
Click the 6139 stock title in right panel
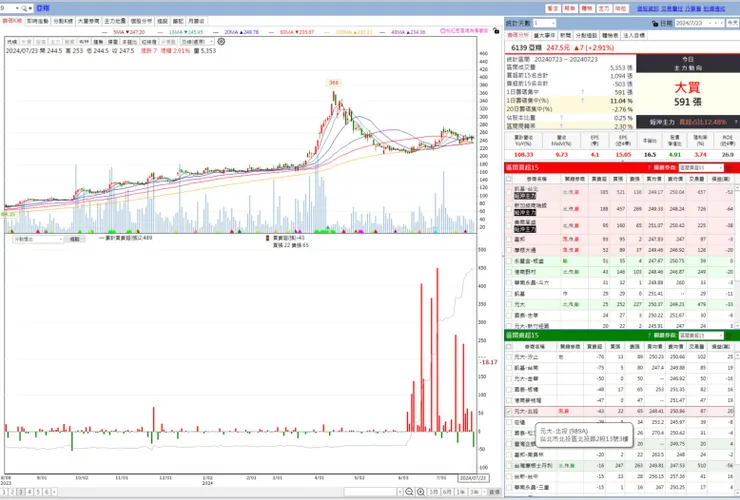[526, 48]
